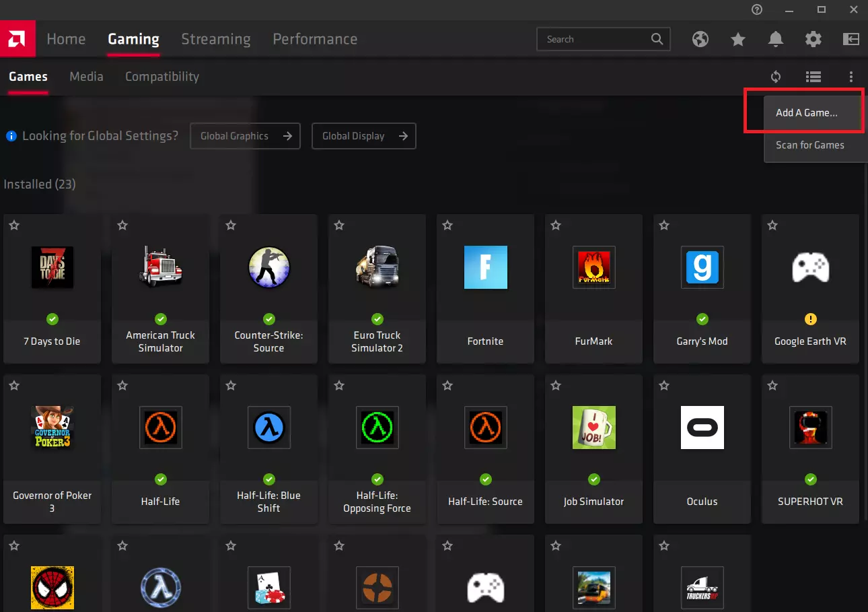Open Global Display settings
The image size is (868, 612).
point(364,136)
